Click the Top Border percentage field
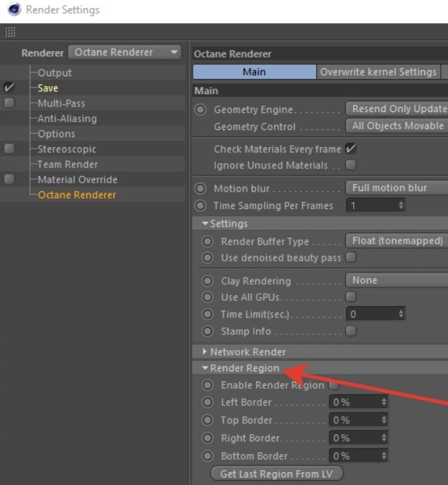Screen dimensions: 448x485 [x=355, y=420]
